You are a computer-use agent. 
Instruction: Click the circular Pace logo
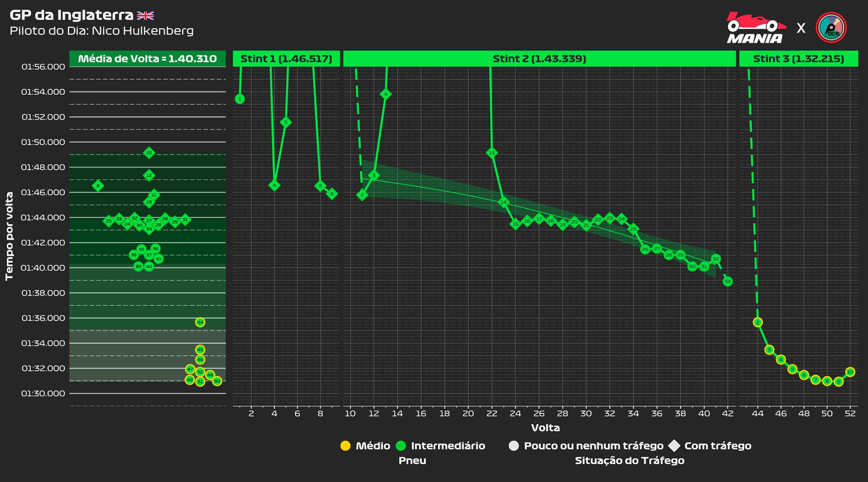click(831, 28)
